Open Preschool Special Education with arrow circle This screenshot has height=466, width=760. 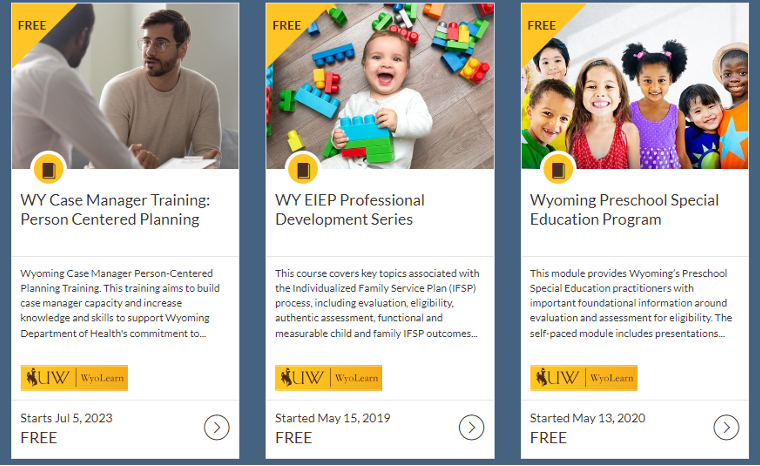click(x=726, y=427)
